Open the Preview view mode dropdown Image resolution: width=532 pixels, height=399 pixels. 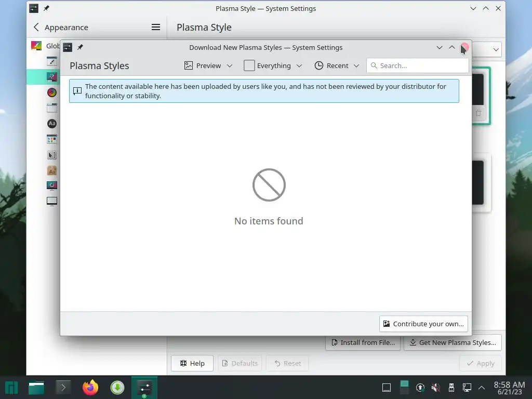pos(208,65)
